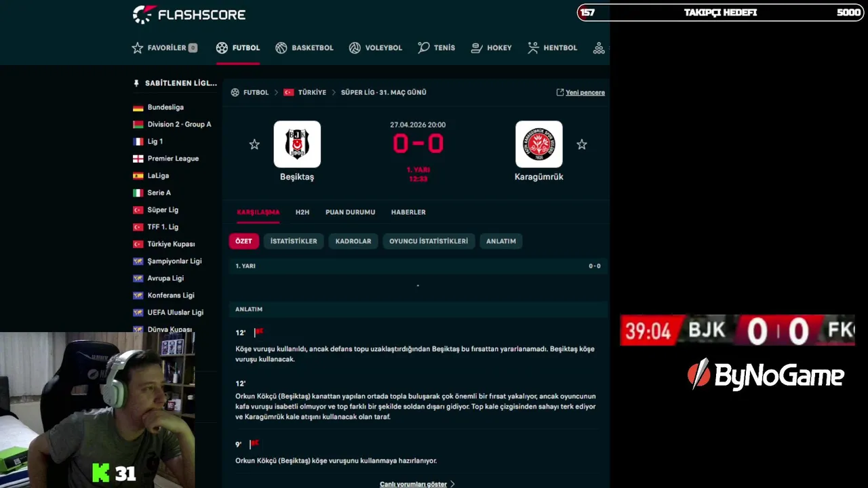The width and height of the screenshot is (868, 488).
Task: Click the Beşiktaş team logo
Action: [x=297, y=144]
